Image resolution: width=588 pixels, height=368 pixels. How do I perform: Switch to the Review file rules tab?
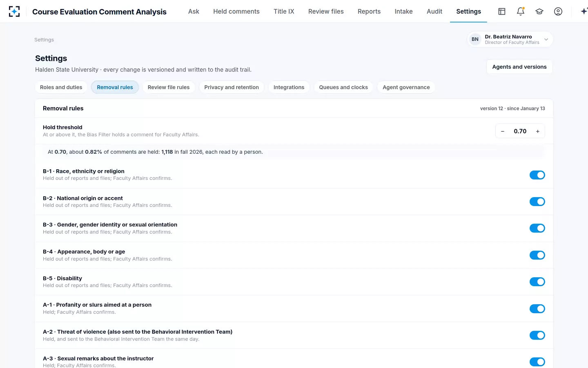click(169, 87)
